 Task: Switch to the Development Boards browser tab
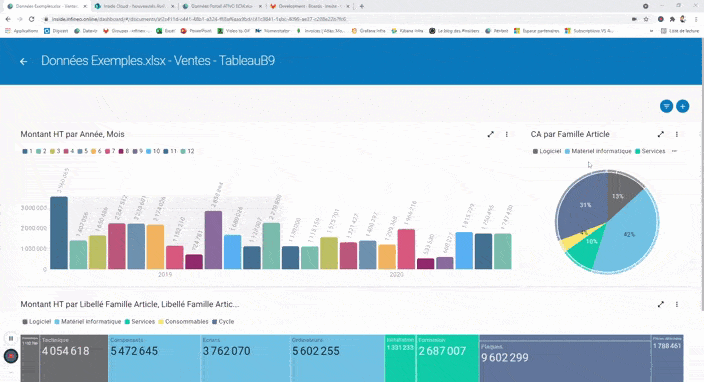pos(310,6)
